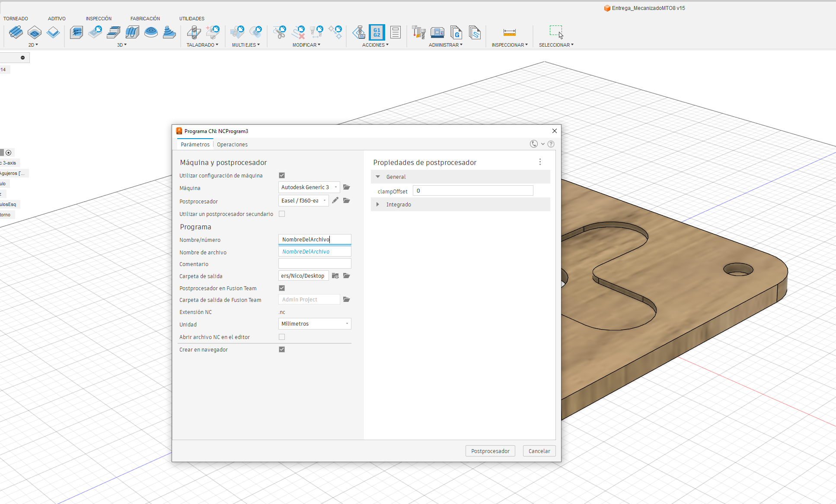Click the help question mark icon
This screenshot has height=504, width=836.
(551, 144)
